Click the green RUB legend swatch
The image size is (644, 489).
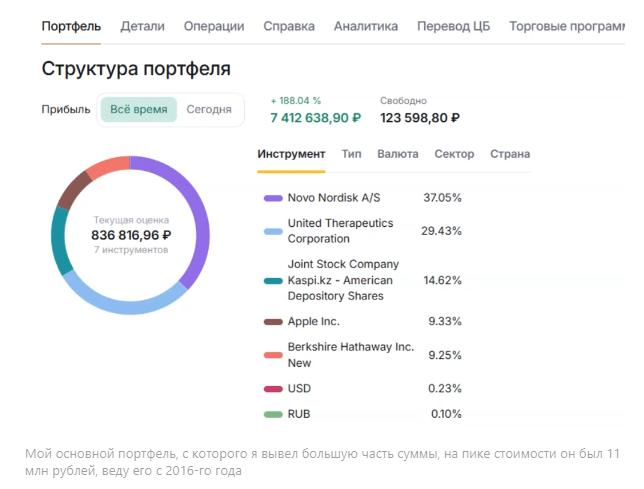273,414
